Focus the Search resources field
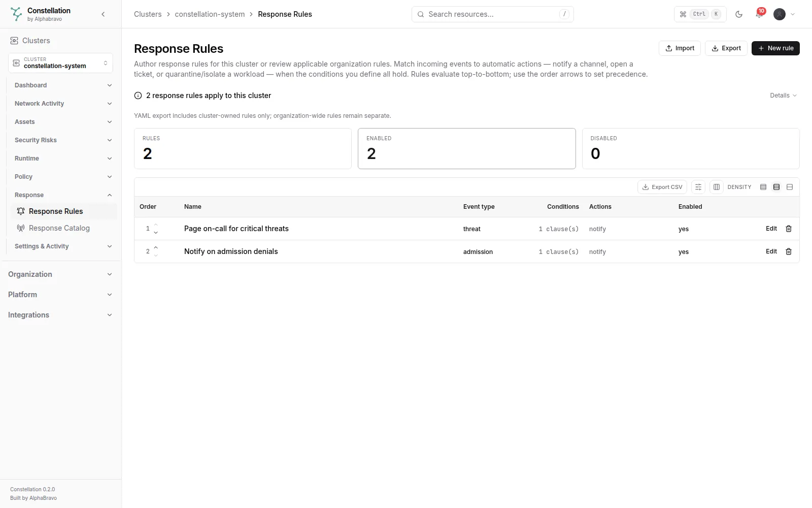This screenshot has width=812, height=508. coord(492,14)
